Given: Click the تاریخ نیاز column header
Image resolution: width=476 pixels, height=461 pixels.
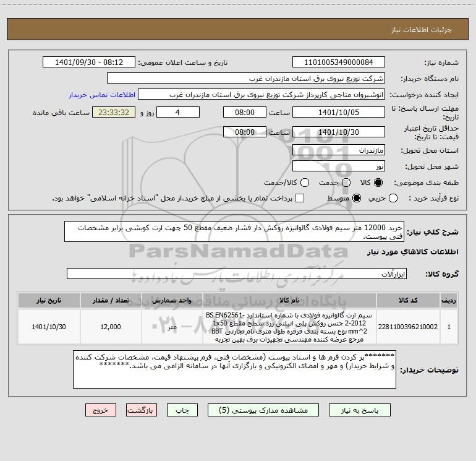Looking at the screenshot, I should (x=49, y=300).
